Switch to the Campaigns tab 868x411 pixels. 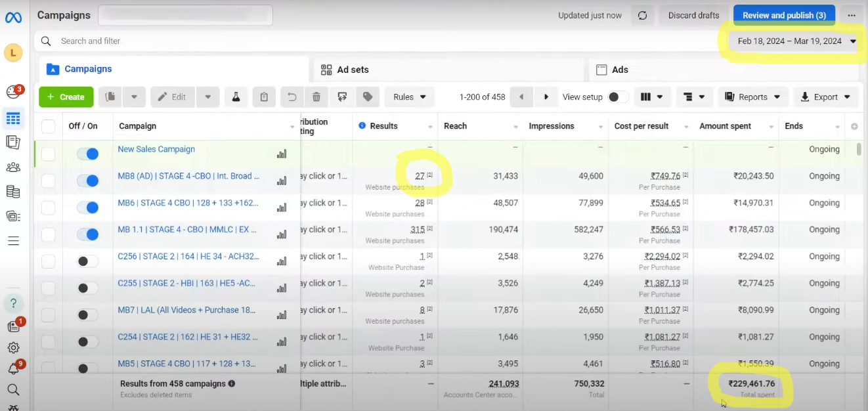point(174,70)
